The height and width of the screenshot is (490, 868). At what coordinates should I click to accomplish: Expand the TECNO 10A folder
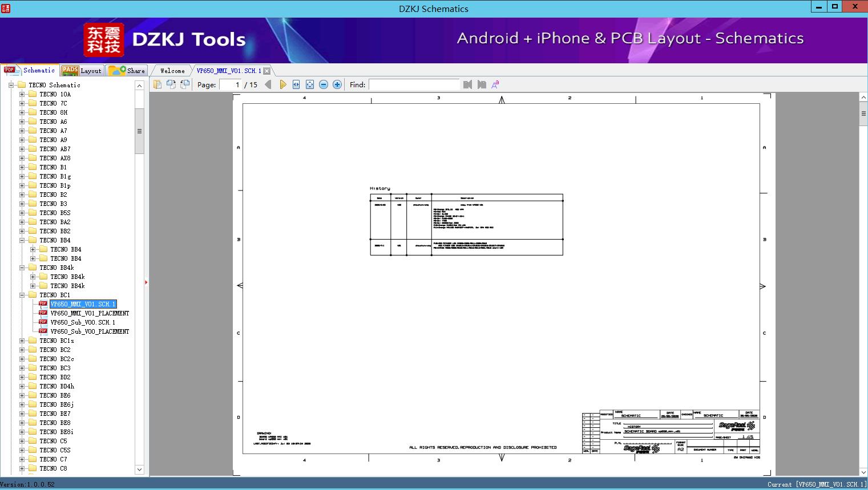22,94
